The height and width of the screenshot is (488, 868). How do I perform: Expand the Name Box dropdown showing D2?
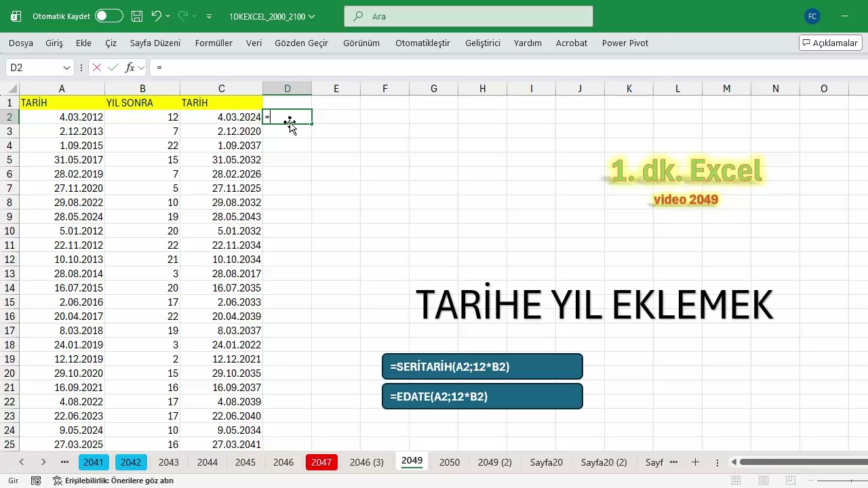[66, 68]
